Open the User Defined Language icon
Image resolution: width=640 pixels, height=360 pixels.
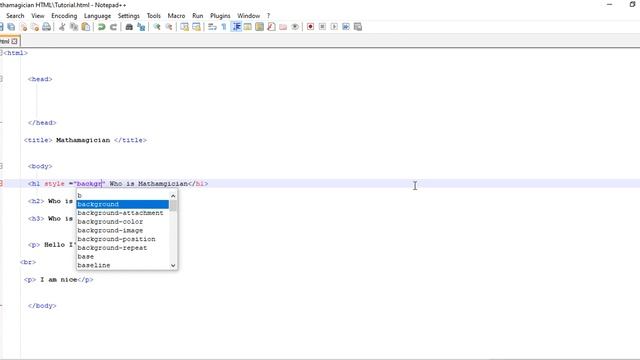pyautogui.click(x=247, y=27)
